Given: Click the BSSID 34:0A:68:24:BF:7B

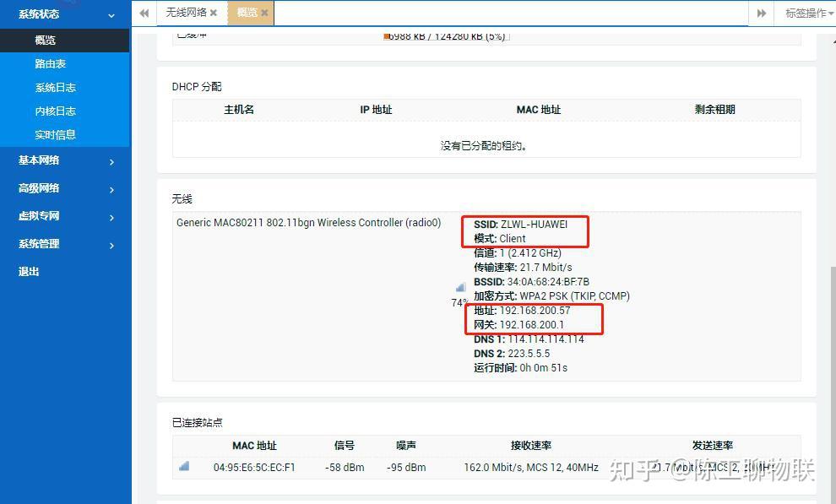Looking at the screenshot, I should pyautogui.click(x=548, y=282).
